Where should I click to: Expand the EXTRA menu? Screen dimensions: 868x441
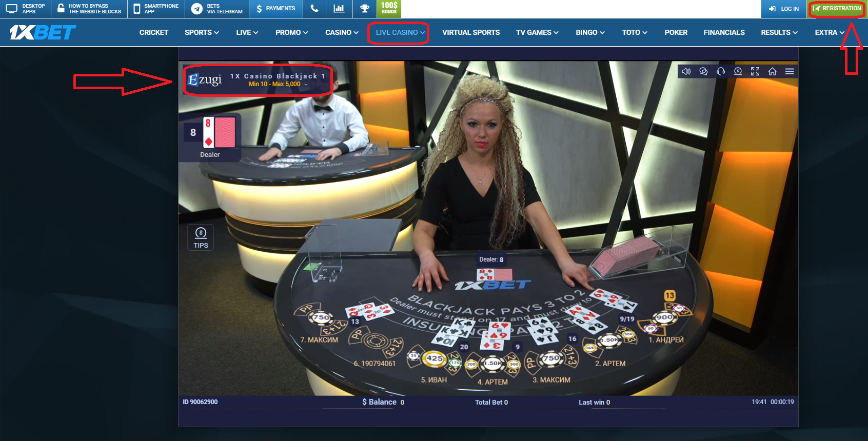point(830,32)
